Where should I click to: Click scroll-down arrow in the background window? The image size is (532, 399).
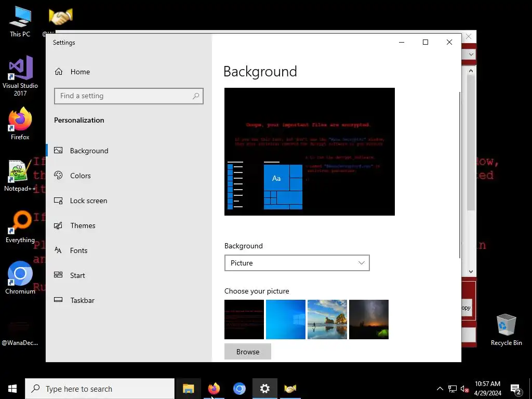click(x=471, y=271)
